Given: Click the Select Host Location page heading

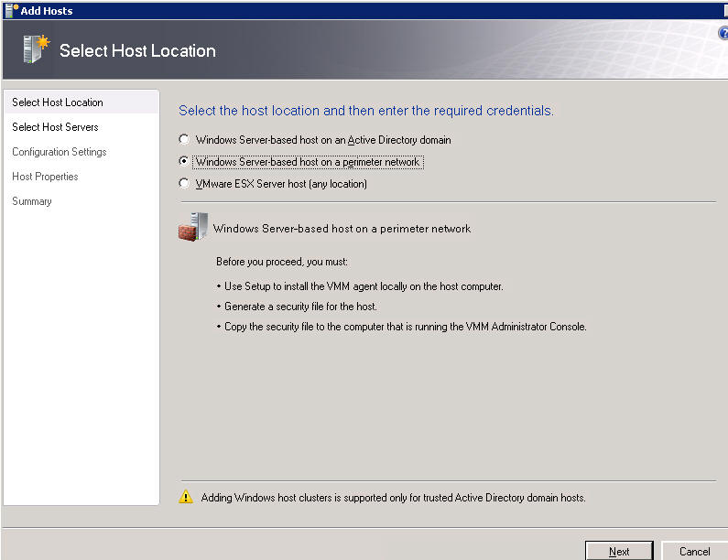Looking at the screenshot, I should 137,50.
